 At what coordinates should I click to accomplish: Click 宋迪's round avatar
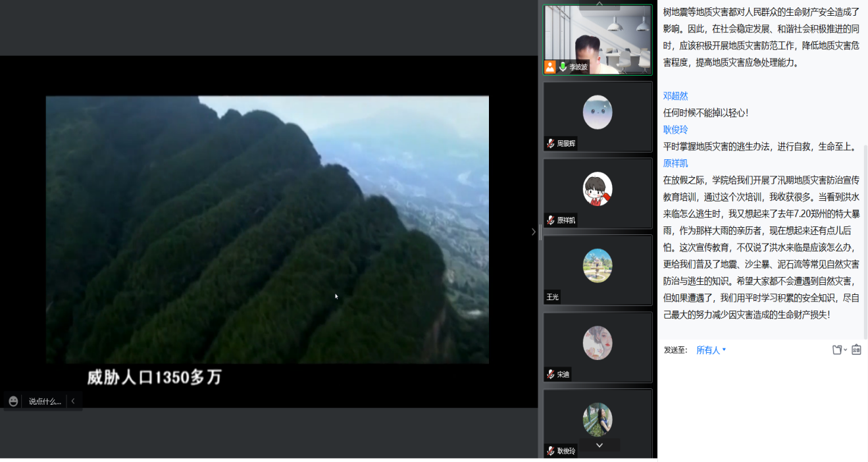598,343
